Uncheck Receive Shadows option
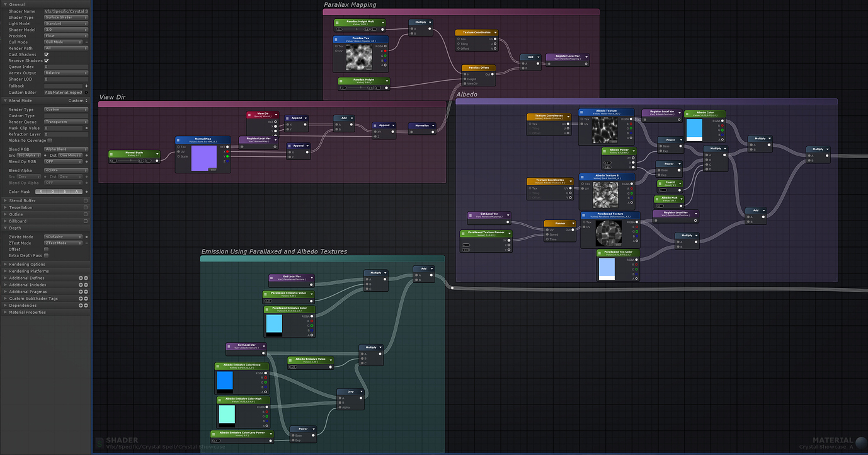The height and width of the screenshot is (455, 868). [x=47, y=61]
